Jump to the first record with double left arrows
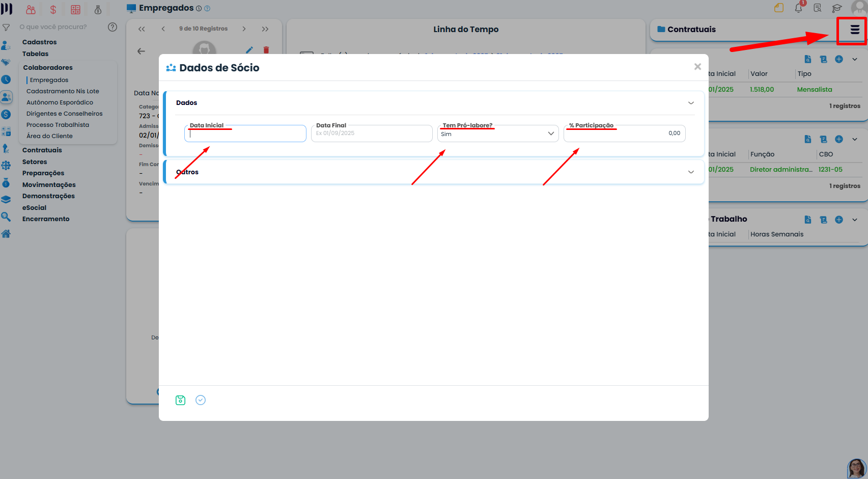Screen dimensions: 868x479 [x=142, y=29]
